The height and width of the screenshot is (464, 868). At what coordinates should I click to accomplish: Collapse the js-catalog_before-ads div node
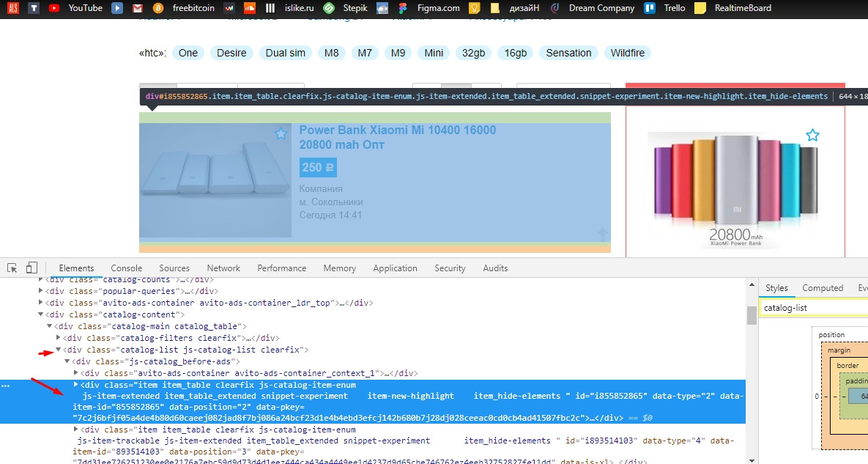pos(67,361)
